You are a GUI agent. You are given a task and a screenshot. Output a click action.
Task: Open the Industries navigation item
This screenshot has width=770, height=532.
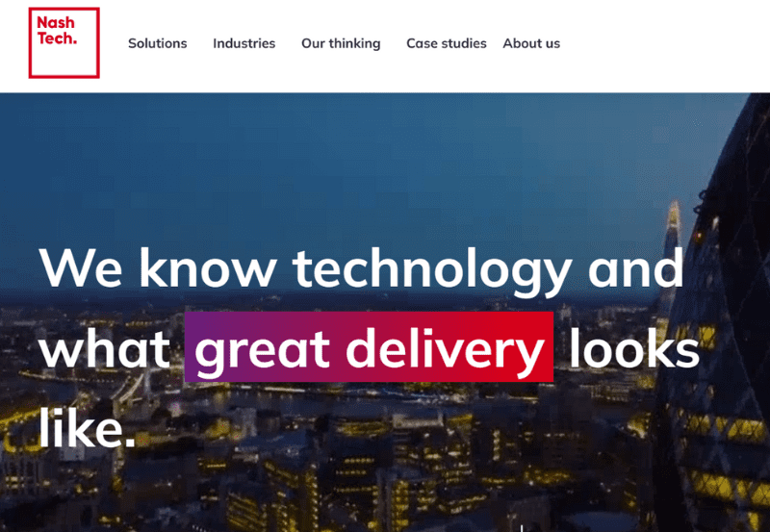pos(244,43)
